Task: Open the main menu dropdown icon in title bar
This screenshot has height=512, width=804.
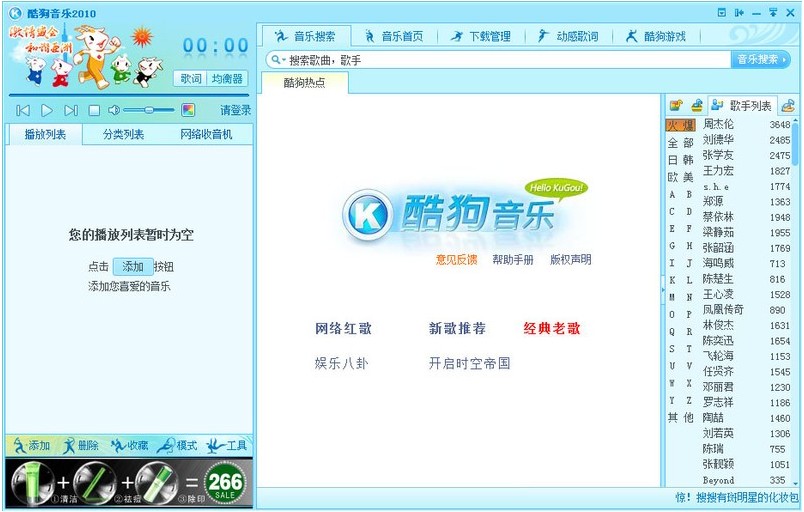Action: click(722, 13)
